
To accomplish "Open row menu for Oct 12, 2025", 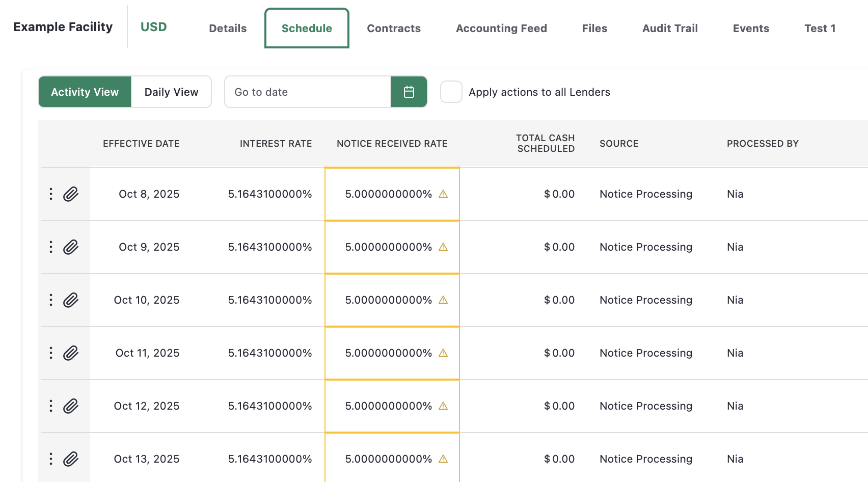I will [51, 406].
